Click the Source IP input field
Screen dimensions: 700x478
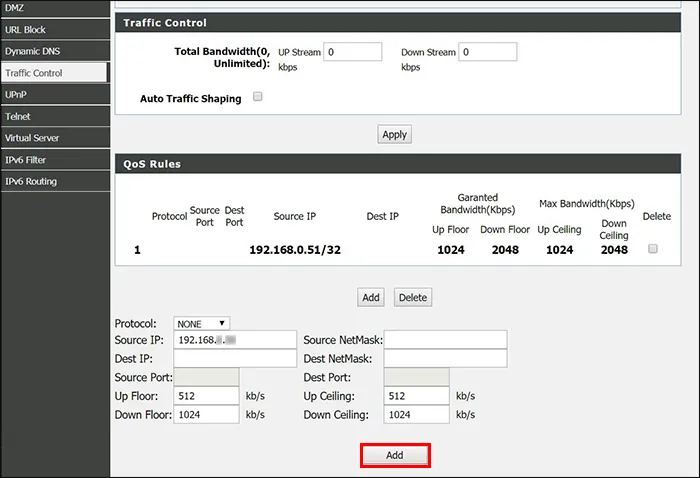click(x=235, y=340)
